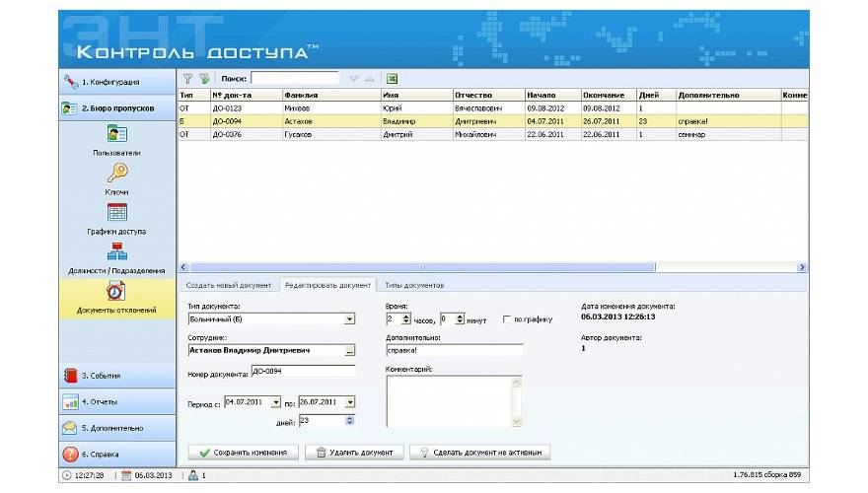Viewport: 868px width, 493px height.
Task: Open Должности / Подразделения section
Action: tap(116, 252)
